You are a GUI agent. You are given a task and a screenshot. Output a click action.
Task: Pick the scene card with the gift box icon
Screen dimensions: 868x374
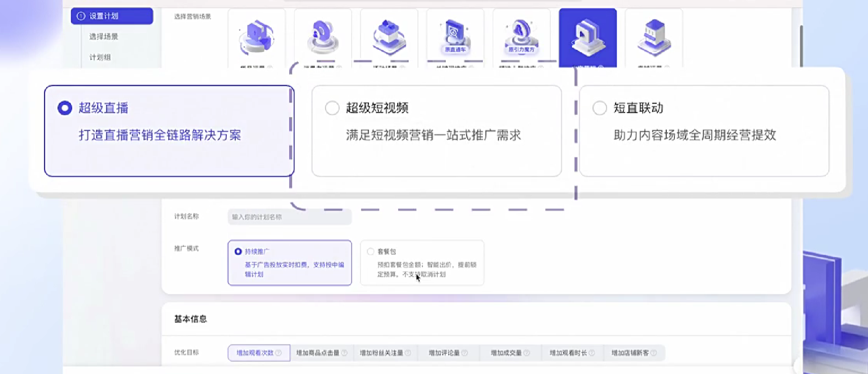tap(389, 38)
